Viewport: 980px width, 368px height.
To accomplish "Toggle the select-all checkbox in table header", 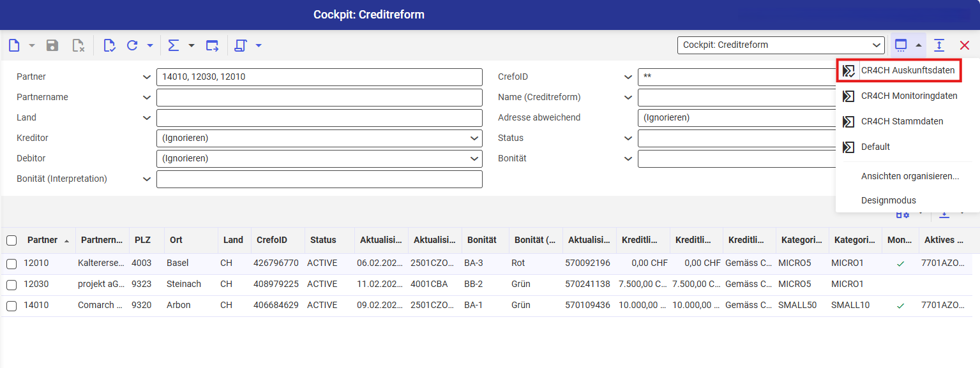I will click(x=11, y=240).
